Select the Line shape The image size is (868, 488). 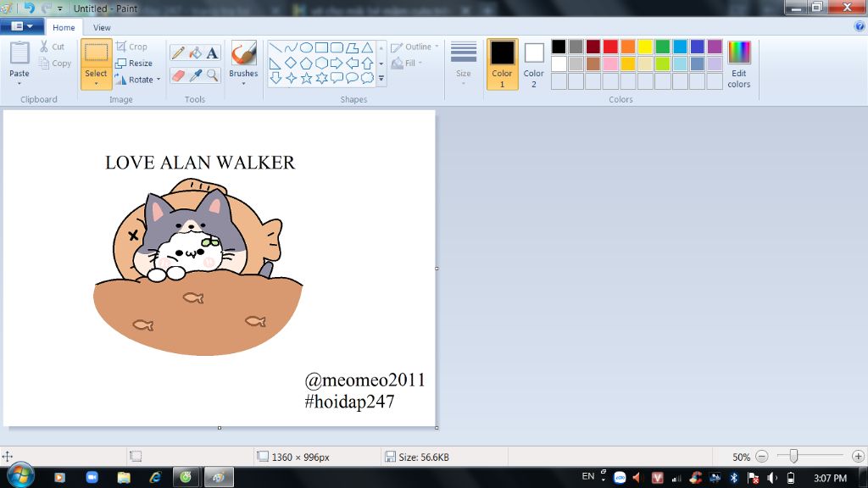tap(275, 48)
